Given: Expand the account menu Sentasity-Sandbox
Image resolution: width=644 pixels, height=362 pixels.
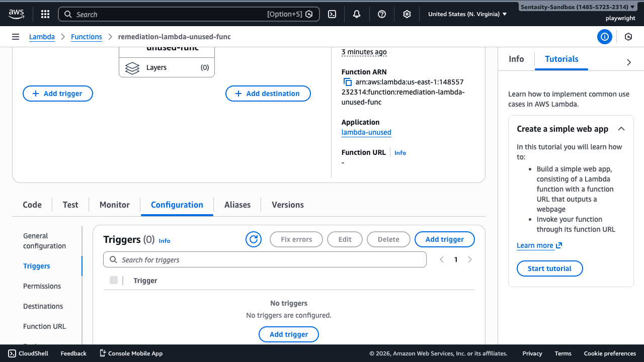Looking at the screenshot, I should pos(577,7).
